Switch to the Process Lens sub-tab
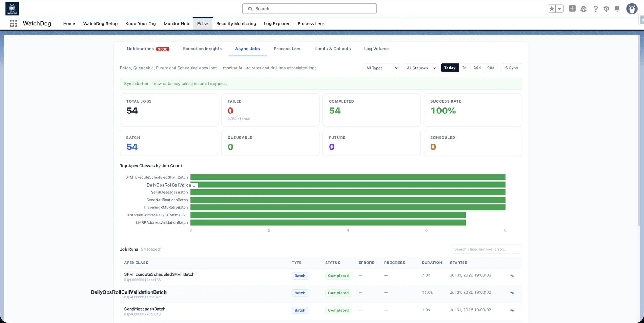Viewport: 644px width, 323px height. pyautogui.click(x=287, y=49)
